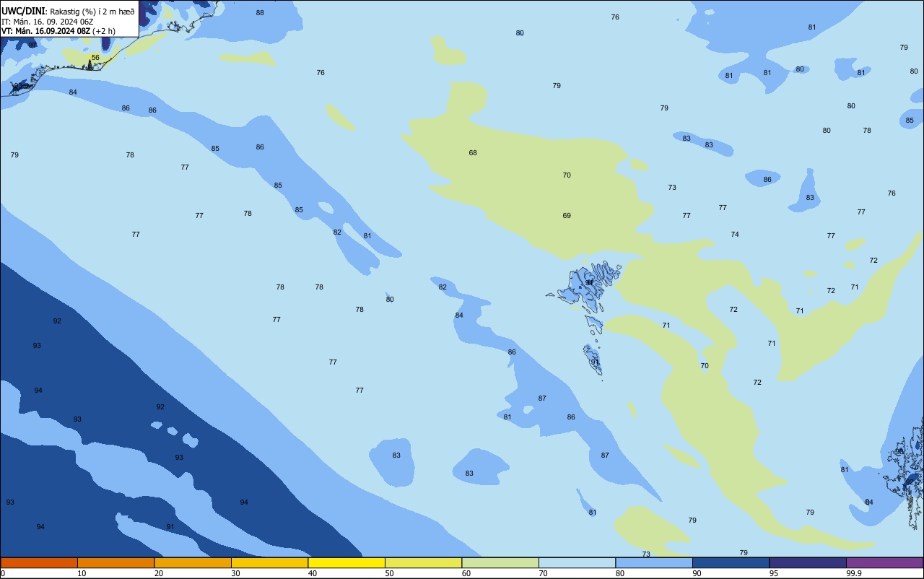Click the 10–20 orange legend swatch
Image resolution: width=924 pixels, height=579 pixels.
(x=115, y=562)
